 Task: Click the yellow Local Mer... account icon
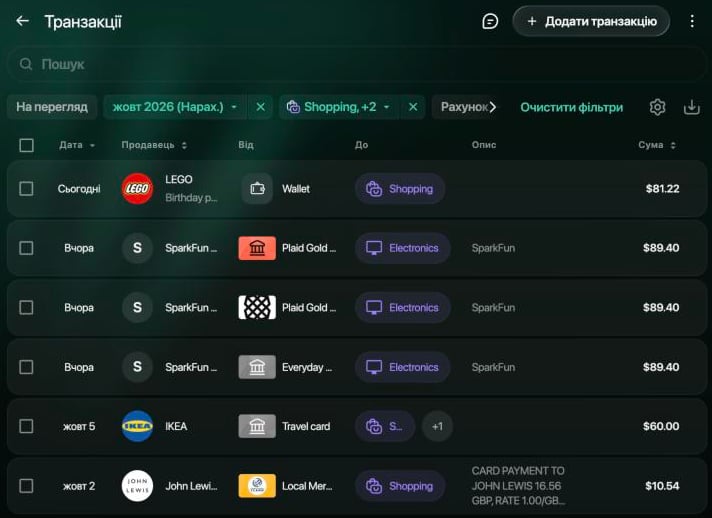pyautogui.click(x=257, y=486)
